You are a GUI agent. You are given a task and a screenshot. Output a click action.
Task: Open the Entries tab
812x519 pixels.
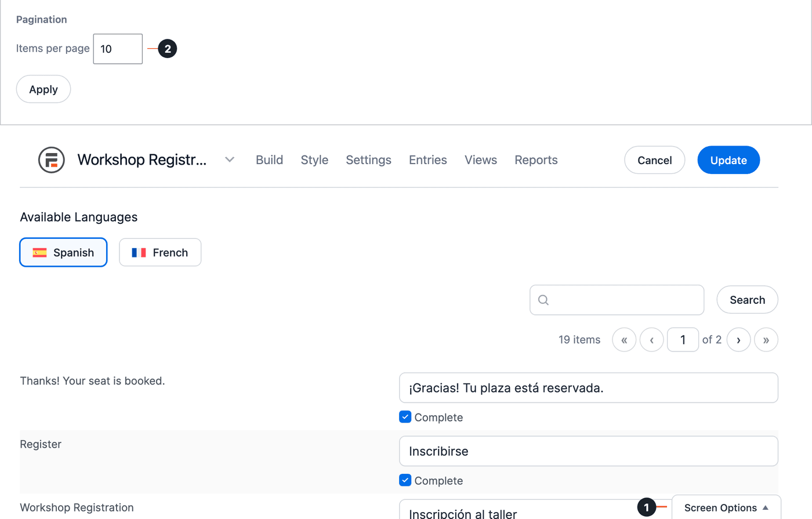[428, 160]
